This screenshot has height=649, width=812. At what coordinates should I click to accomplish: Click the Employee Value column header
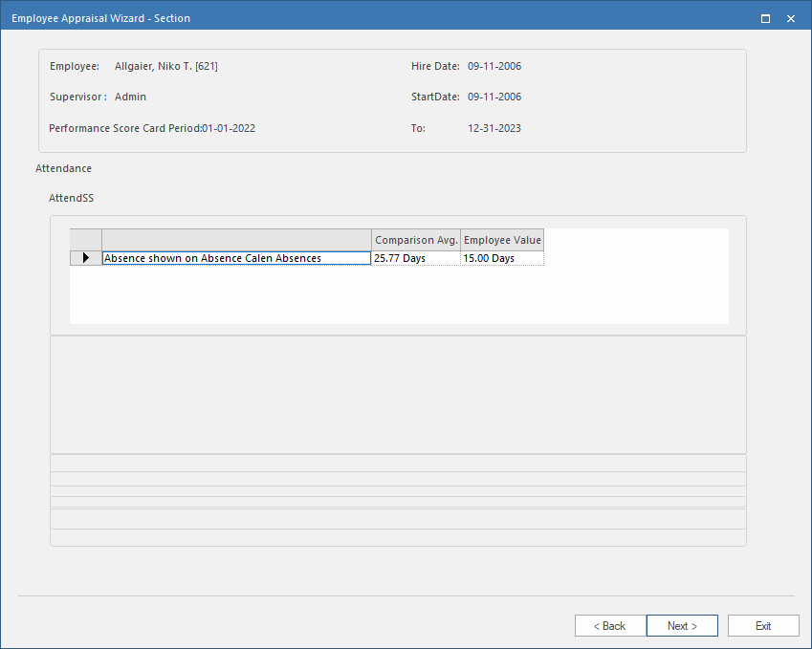point(502,240)
